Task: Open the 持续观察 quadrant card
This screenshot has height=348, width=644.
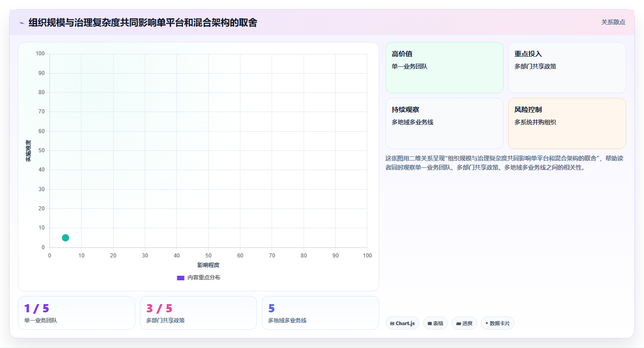Action: [444, 123]
